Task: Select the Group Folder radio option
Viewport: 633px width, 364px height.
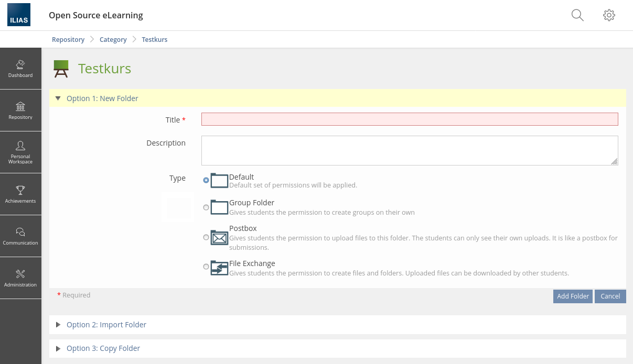Action: tap(206, 207)
